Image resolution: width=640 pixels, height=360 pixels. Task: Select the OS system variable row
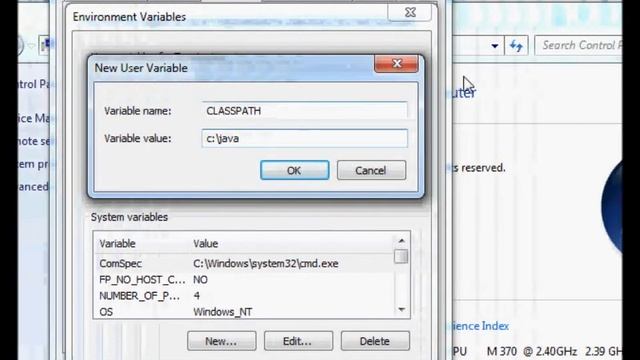click(245, 312)
